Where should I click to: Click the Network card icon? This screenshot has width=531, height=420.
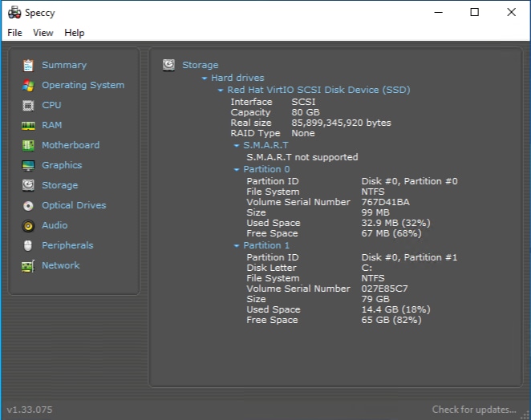[28, 265]
